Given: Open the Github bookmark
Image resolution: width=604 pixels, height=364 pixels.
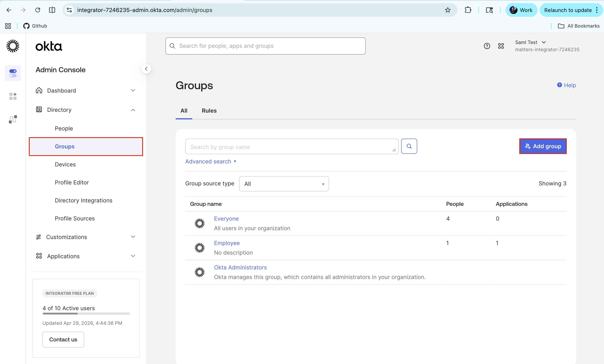Looking at the screenshot, I should coord(35,26).
